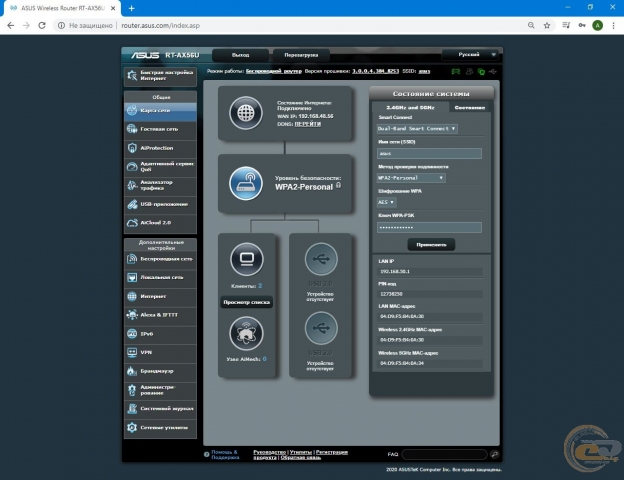Switch to the Состояние status tab
624x480 pixels.
click(470, 107)
